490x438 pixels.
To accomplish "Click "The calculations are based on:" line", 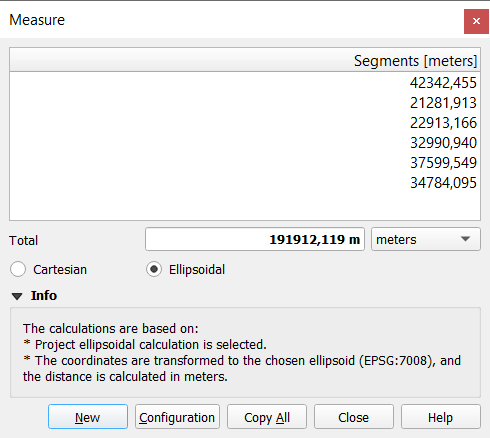I will (111, 329).
